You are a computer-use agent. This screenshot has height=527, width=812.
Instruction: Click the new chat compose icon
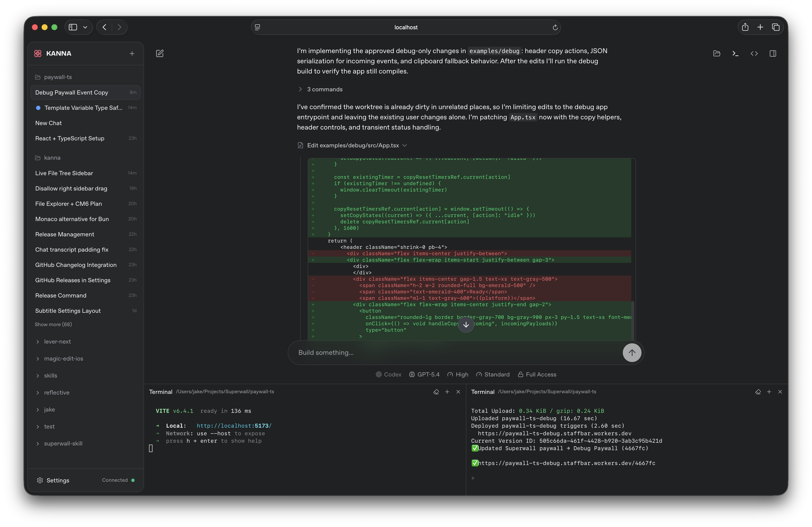click(160, 54)
